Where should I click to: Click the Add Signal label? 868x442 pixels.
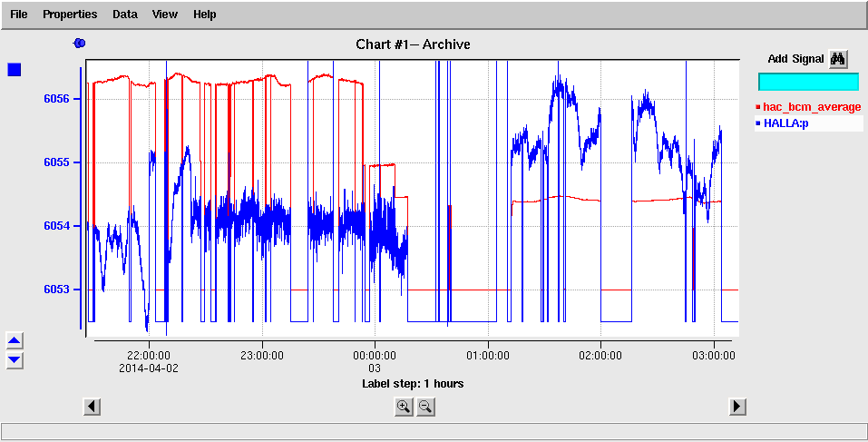tap(795, 59)
